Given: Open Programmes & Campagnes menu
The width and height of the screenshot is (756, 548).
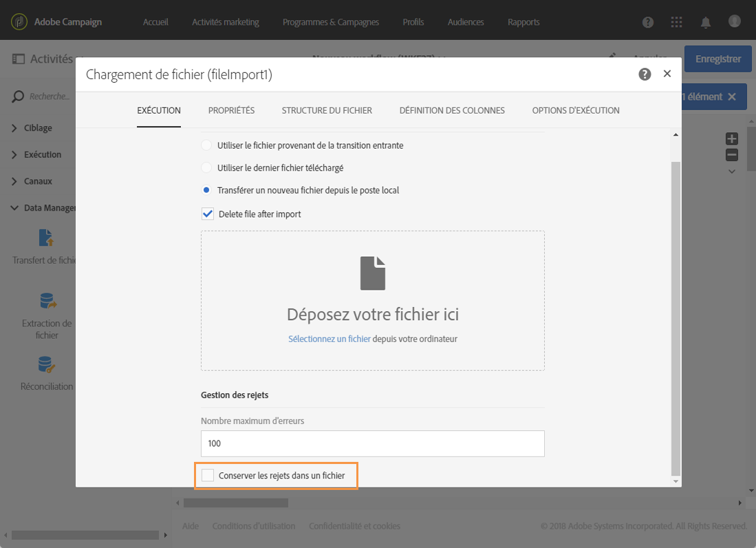Looking at the screenshot, I should click(x=331, y=22).
